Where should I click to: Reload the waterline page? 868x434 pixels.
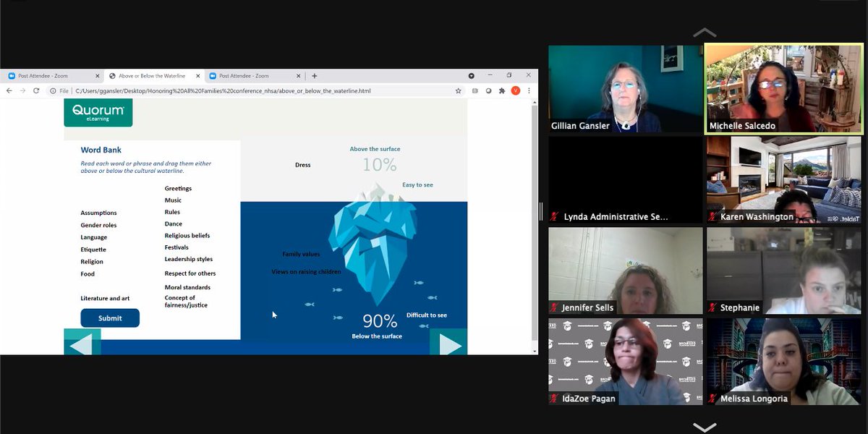[36, 91]
